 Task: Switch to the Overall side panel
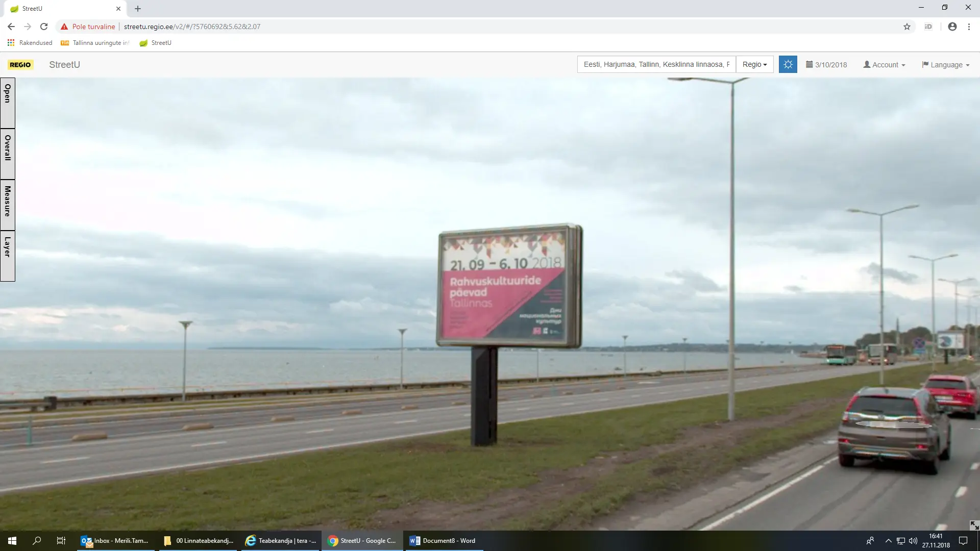[8, 153]
